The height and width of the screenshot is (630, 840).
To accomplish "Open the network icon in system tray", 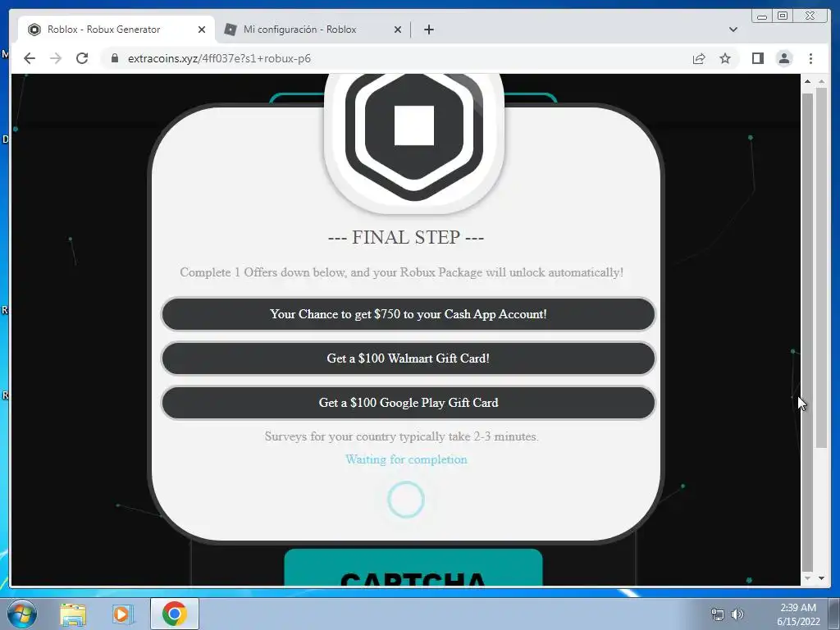I will [x=717, y=614].
